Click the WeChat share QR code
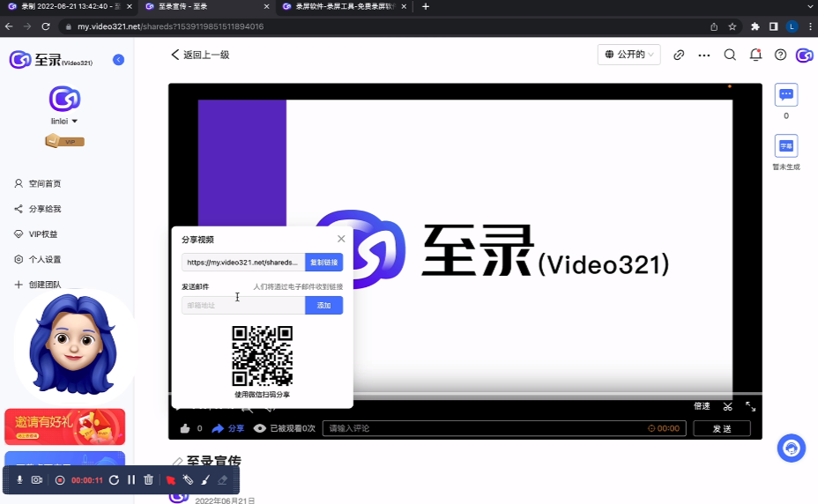The width and height of the screenshot is (818, 504). coord(263,356)
